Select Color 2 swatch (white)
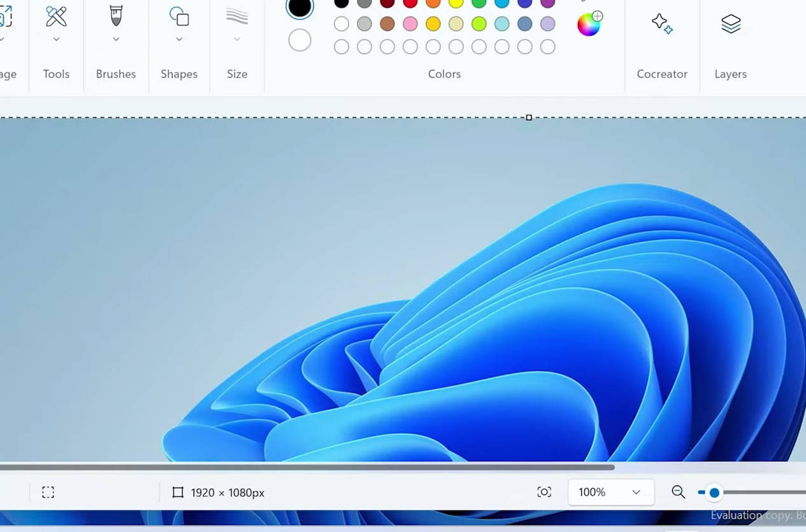The height and width of the screenshot is (532, 806). point(299,40)
